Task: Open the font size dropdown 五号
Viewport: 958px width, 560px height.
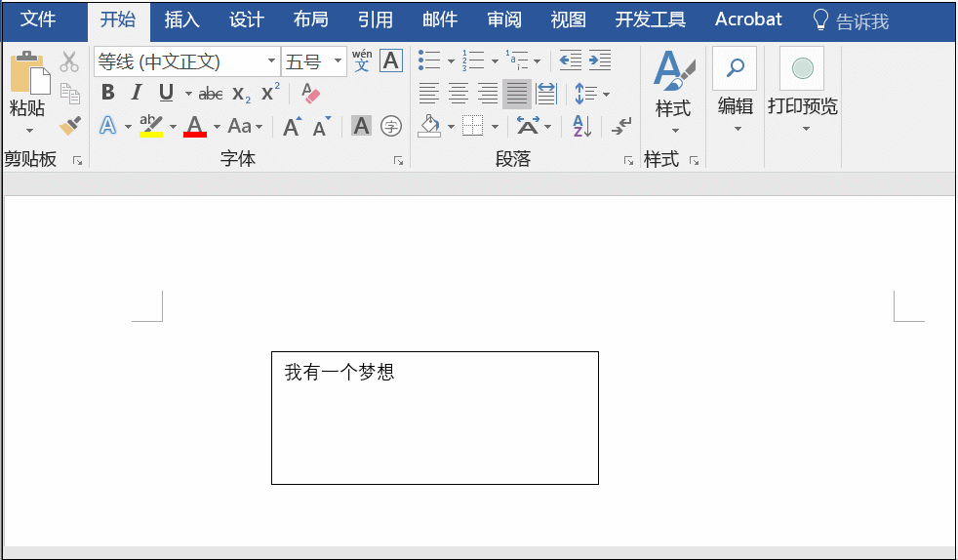Action: [x=338, y=61]
